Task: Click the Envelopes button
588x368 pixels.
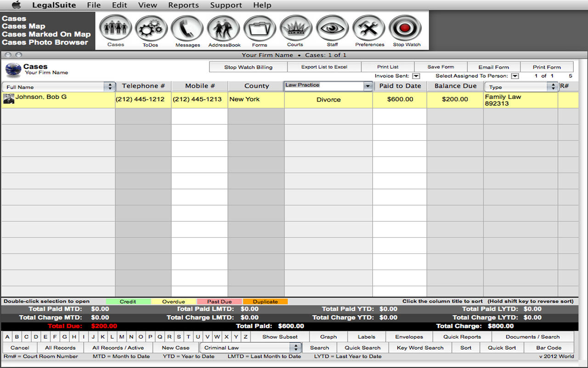Action: [x=409, y=337]
